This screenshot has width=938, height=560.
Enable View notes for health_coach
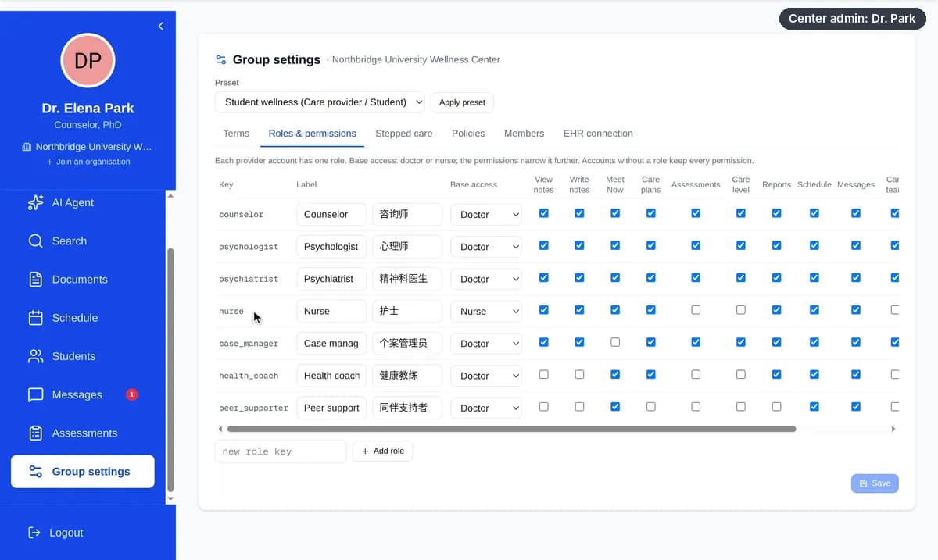544,374
